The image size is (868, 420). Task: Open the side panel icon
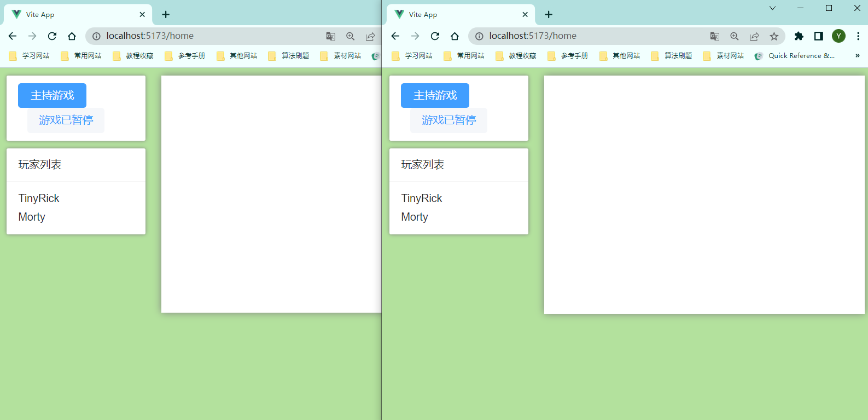tap(818, 36)
